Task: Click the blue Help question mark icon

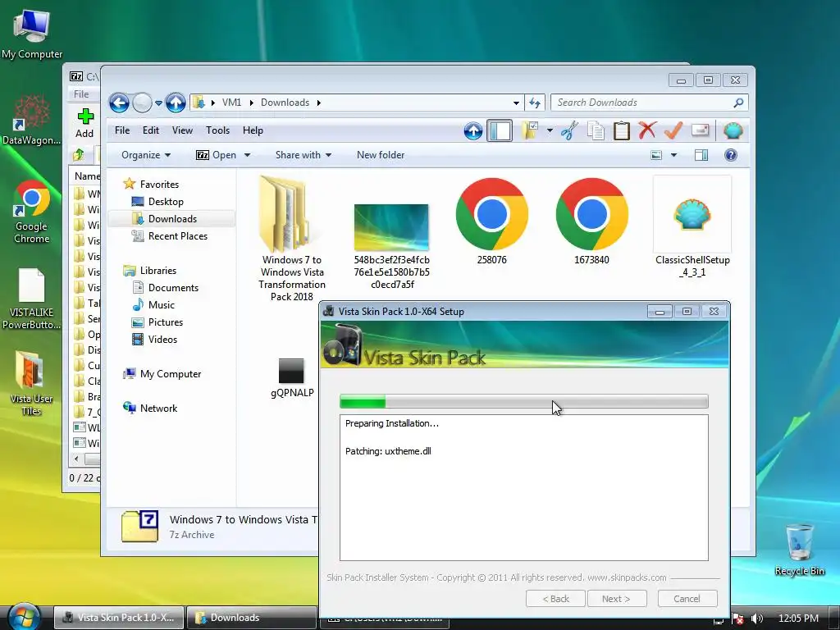Action: [x=731, y=155]
